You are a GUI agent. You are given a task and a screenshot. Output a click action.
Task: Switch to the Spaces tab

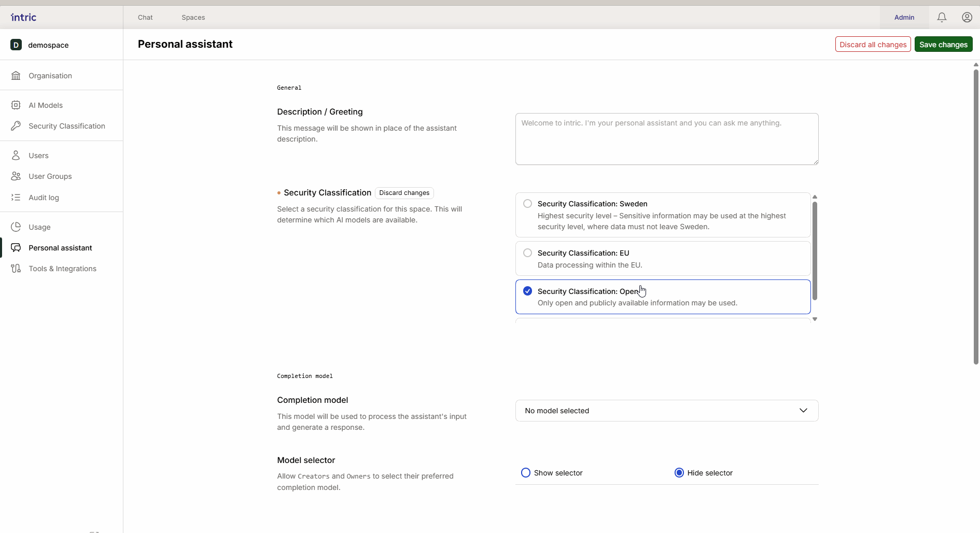(x=193, y=18)
